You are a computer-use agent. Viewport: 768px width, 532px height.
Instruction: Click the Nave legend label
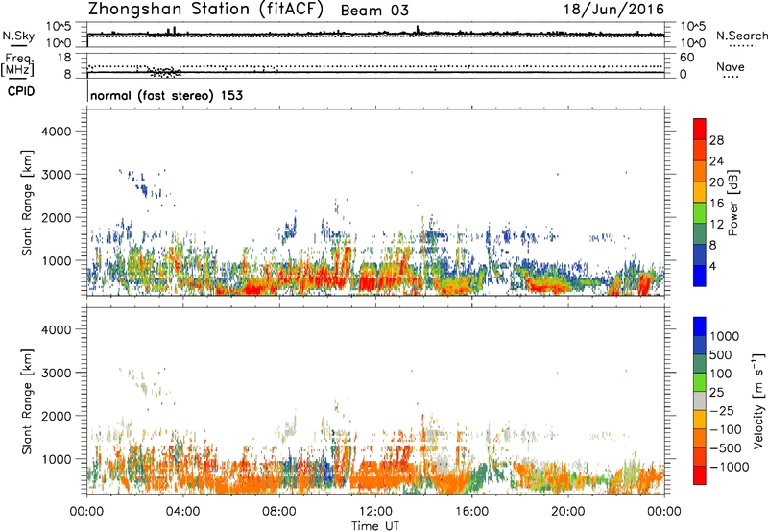730,67
